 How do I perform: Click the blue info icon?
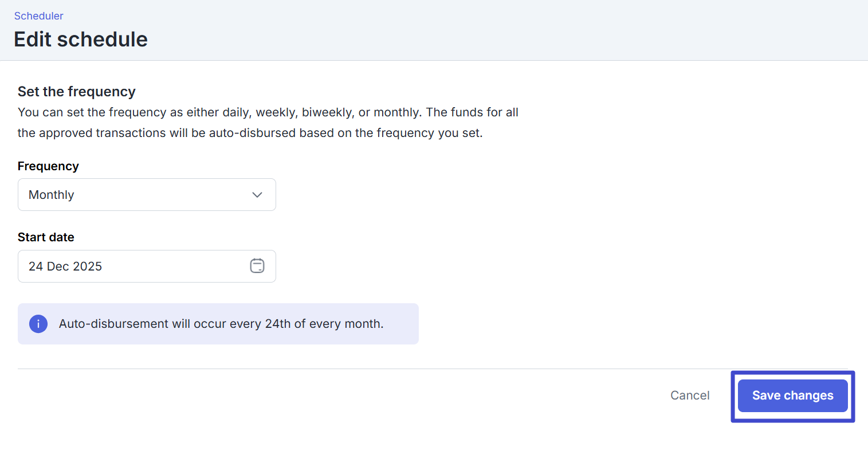[x=38, y=324]
